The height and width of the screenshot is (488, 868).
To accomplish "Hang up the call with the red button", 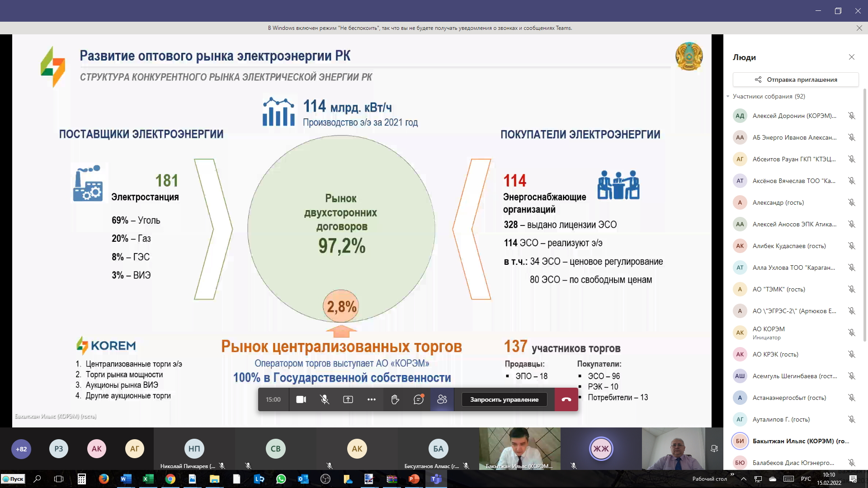I will coord(566,399).
